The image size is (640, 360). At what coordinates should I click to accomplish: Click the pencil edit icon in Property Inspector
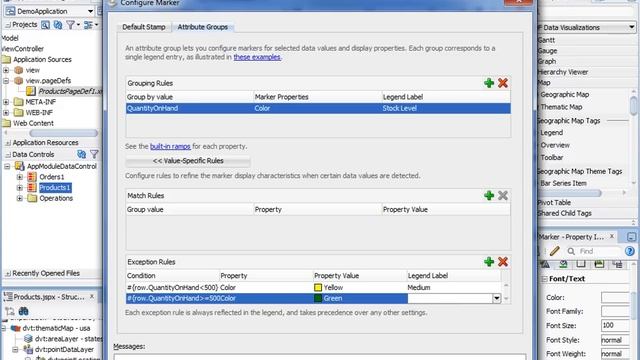[554, 251]
